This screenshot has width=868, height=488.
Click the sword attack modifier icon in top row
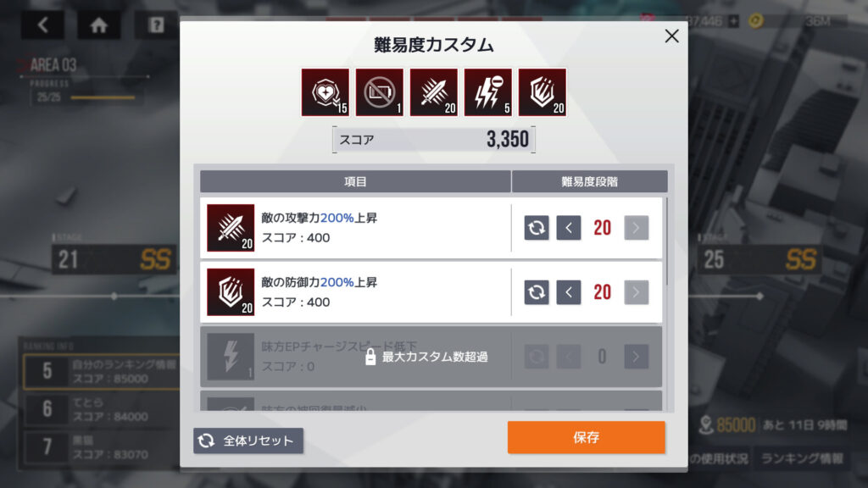(x=434, y=92)
